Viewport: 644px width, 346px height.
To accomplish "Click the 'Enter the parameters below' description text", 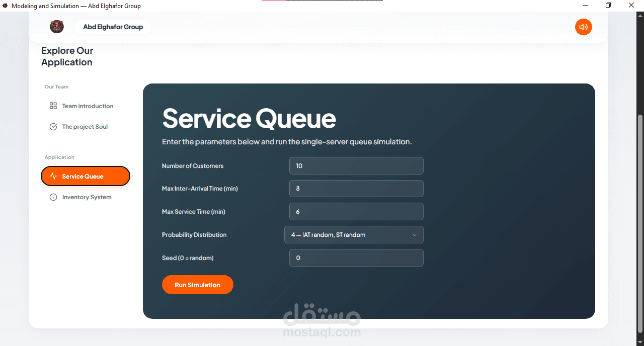I will click(x=287, y=142).
